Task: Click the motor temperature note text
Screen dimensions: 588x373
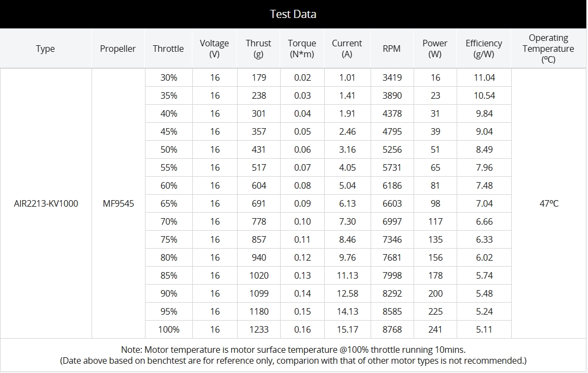Action: click(x=293, y=350)
